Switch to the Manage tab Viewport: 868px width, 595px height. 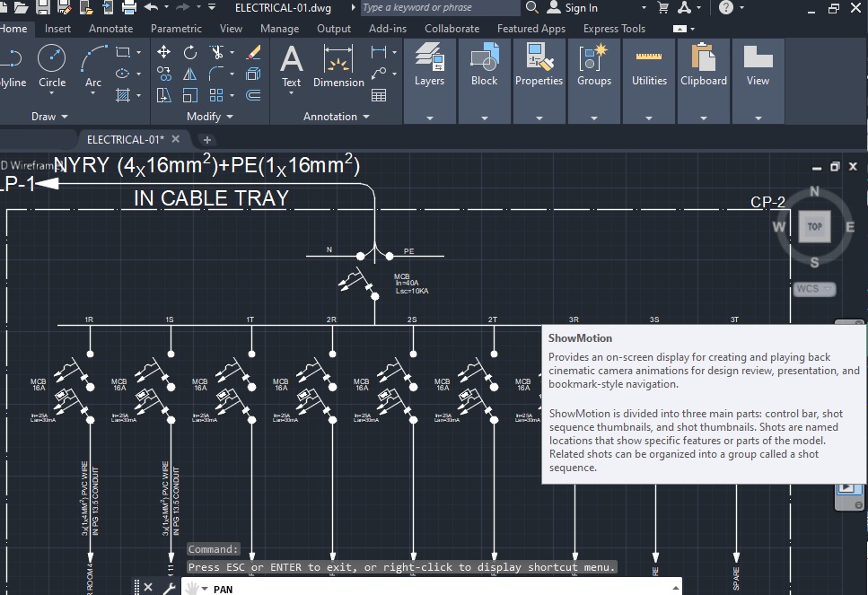(x=279, y=29)
